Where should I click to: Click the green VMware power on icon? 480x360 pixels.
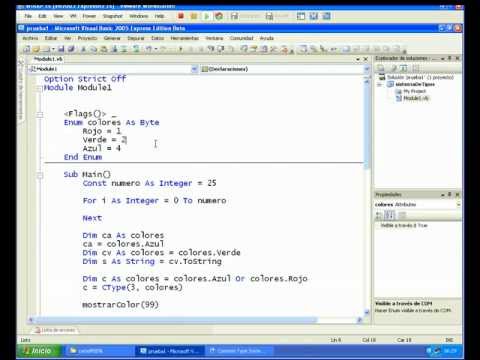tap(207, 16)
